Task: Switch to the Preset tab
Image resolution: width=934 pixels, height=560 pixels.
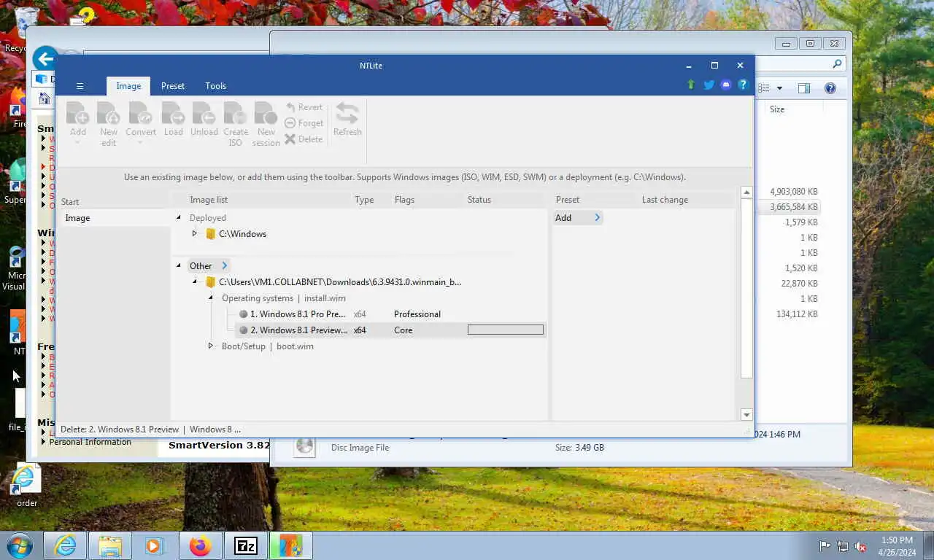Action: 173,86
